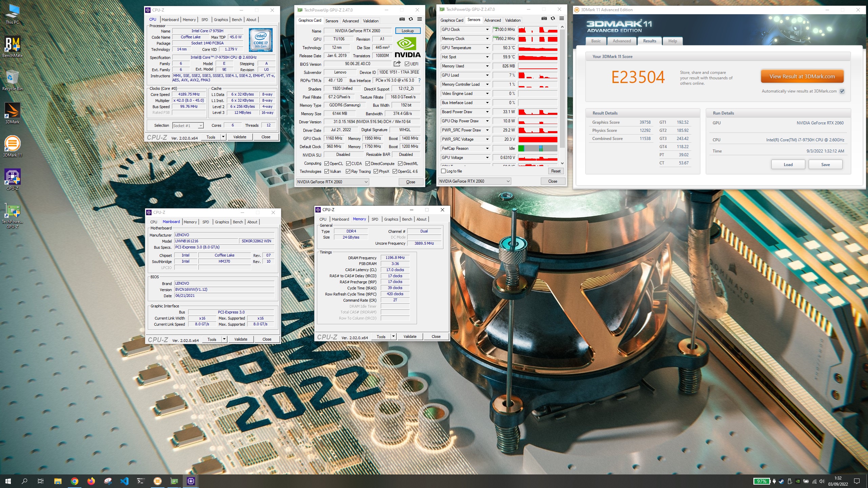This screenshot has width=868, height=488.
Task: Select the Recycle Bin desktop icon
Action: coord(13,80)
